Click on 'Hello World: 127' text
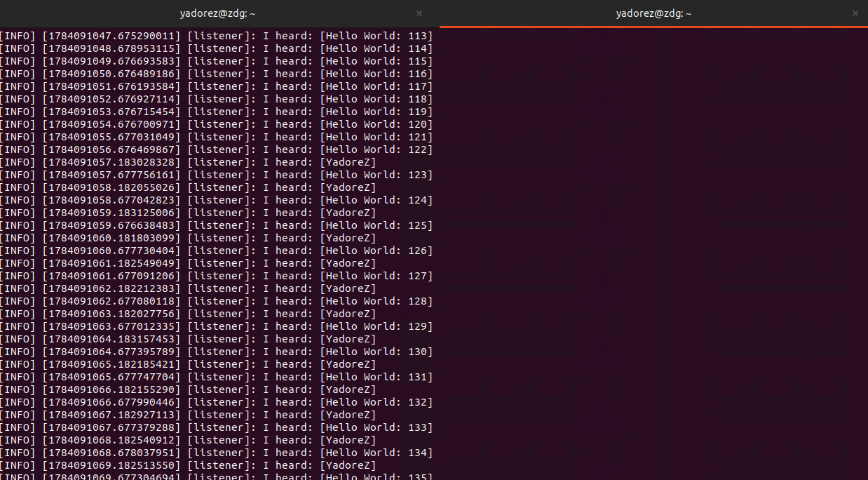868x480 pixels. [x=217, y=276]
